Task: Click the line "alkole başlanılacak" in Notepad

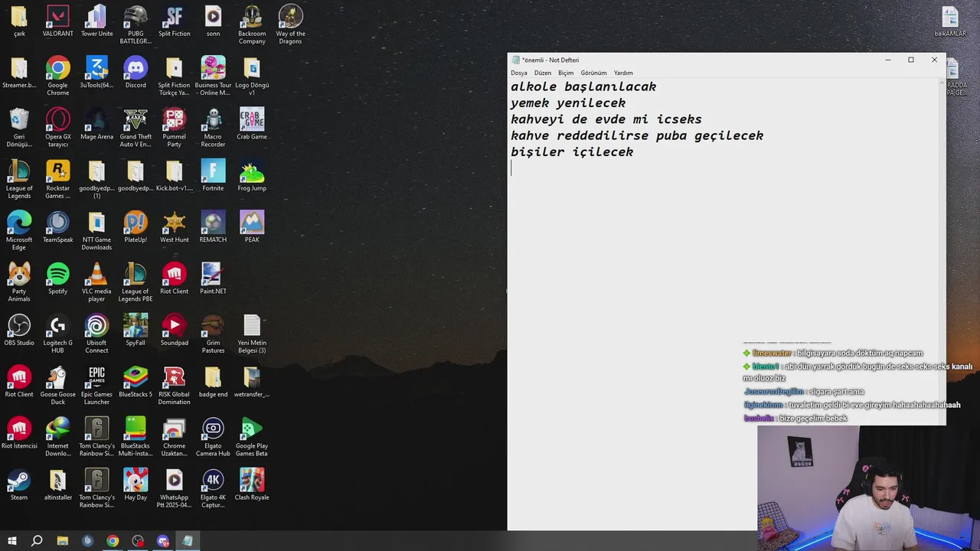Action: [583, 87]
